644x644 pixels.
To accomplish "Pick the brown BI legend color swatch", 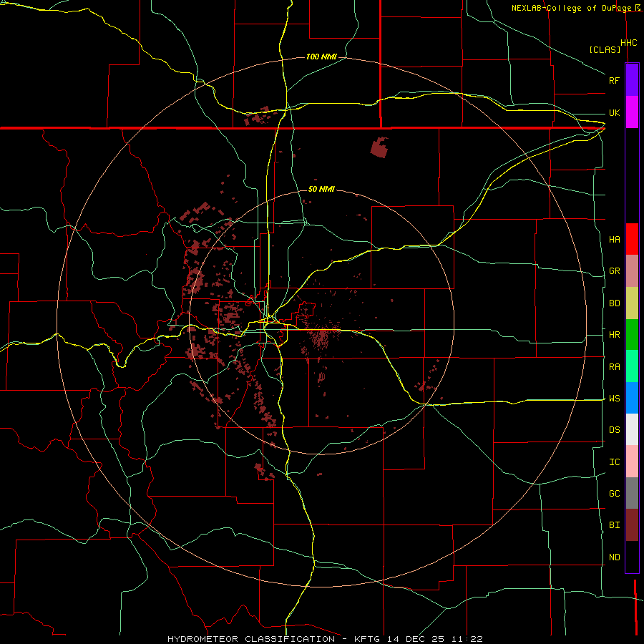I will pos(632,525).
